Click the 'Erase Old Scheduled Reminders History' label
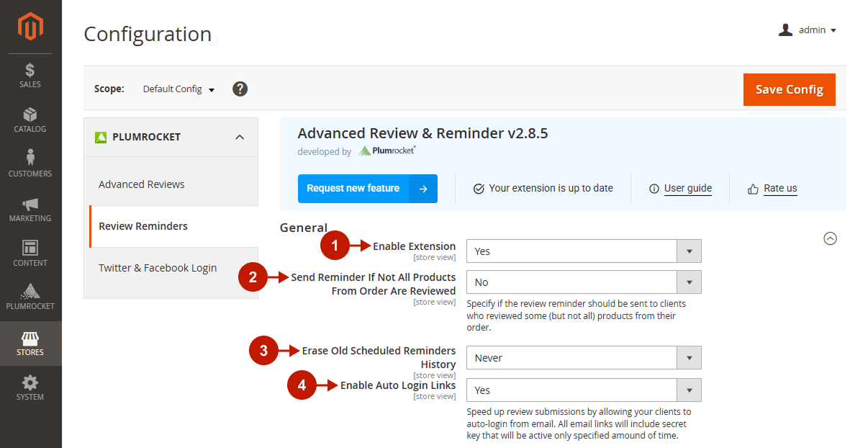This screenshot has height=448, width=868. coord(379,358)
